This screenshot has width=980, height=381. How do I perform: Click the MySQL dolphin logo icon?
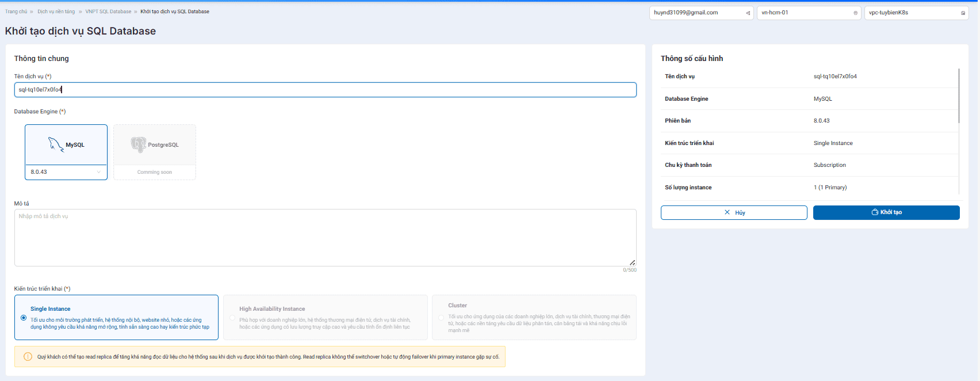coord(56,144)
